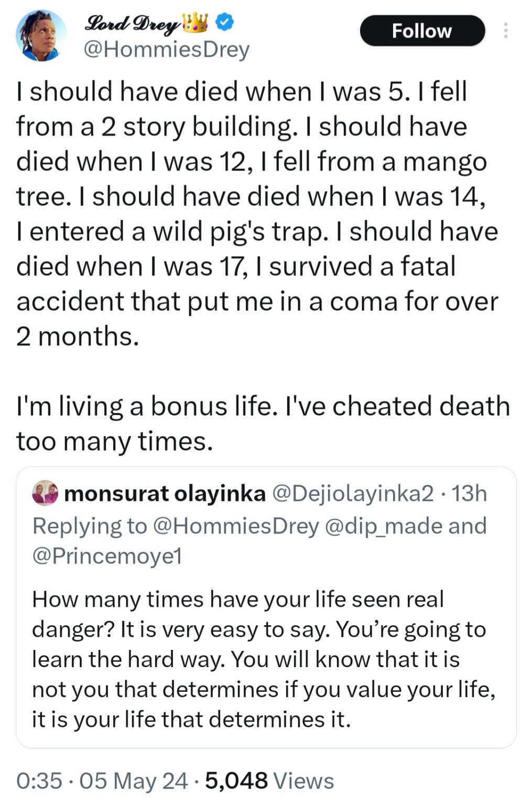Click the 13h timestamp on quoted tweet
Image resolution: width=532 pixels, height=805 pixels.
point(470,494)
